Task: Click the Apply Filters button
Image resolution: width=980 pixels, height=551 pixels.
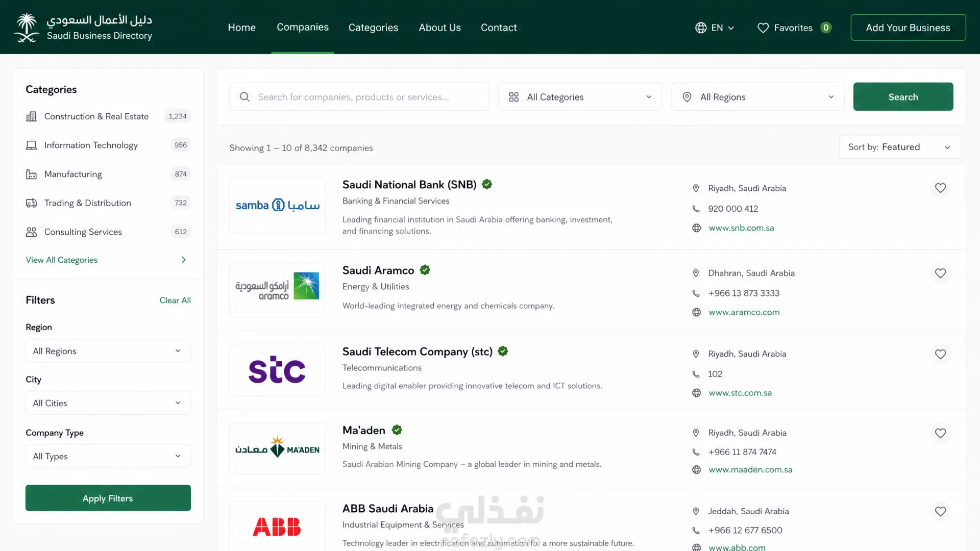Action: click(x=108, y=498)
